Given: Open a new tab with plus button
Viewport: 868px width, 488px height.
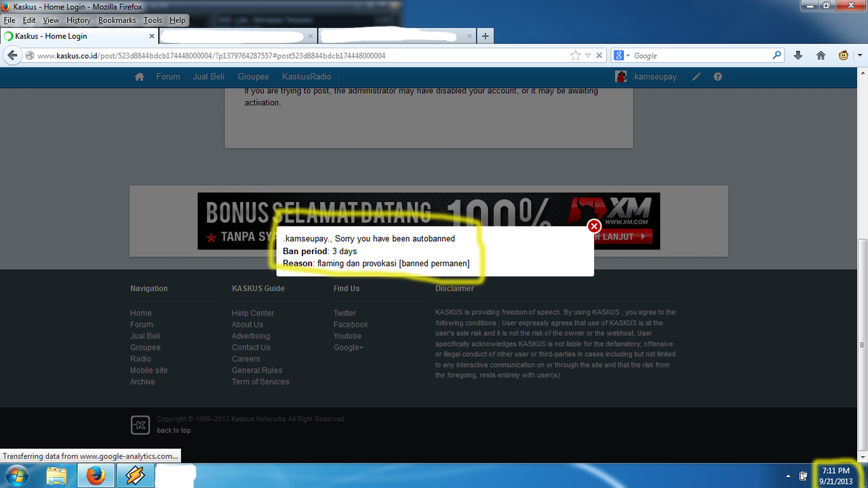Looking at the screenshot, I should tap(485, 36).
